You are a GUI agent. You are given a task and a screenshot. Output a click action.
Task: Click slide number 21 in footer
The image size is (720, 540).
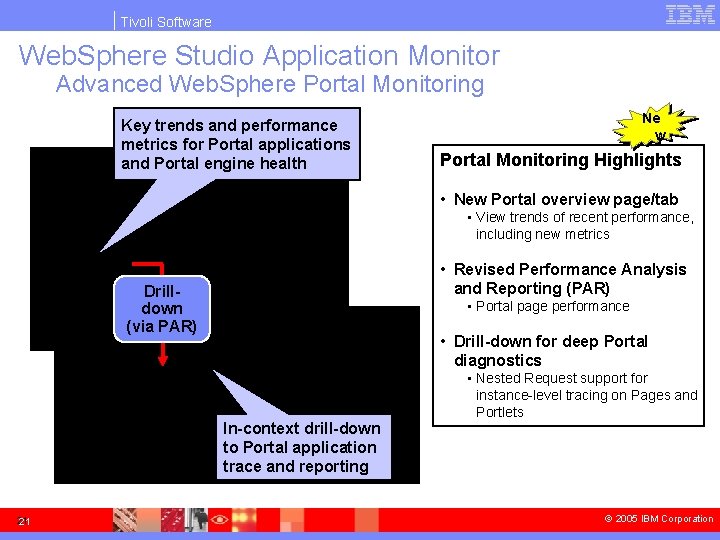coord(24,521)
